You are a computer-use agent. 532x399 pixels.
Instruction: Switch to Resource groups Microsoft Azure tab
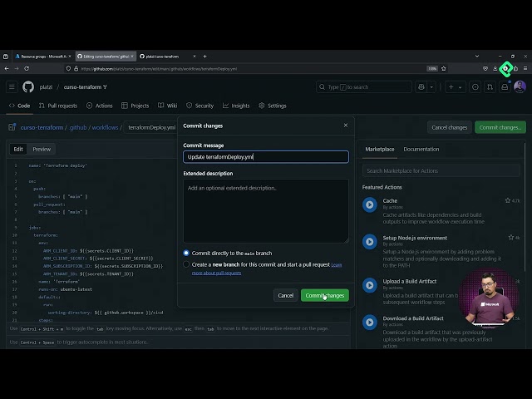(43, 57)
